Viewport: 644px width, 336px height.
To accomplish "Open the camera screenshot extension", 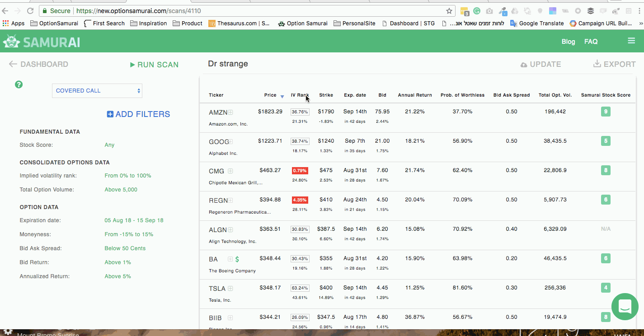I will (x=489, y=11).
